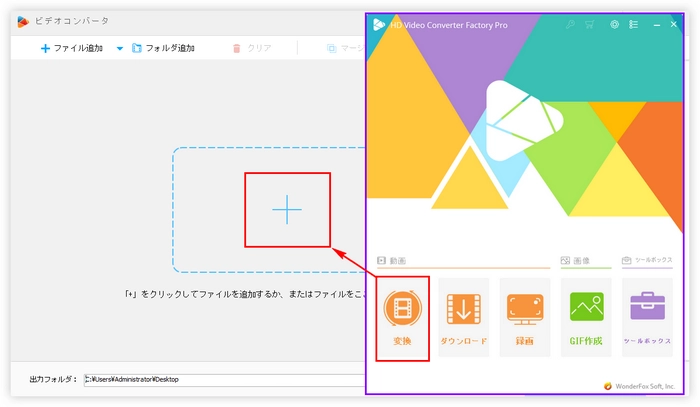The height and width of the screenshot is (407, 700).
Task: Open the list menu icon in title bar
Action: coord(634,24)
